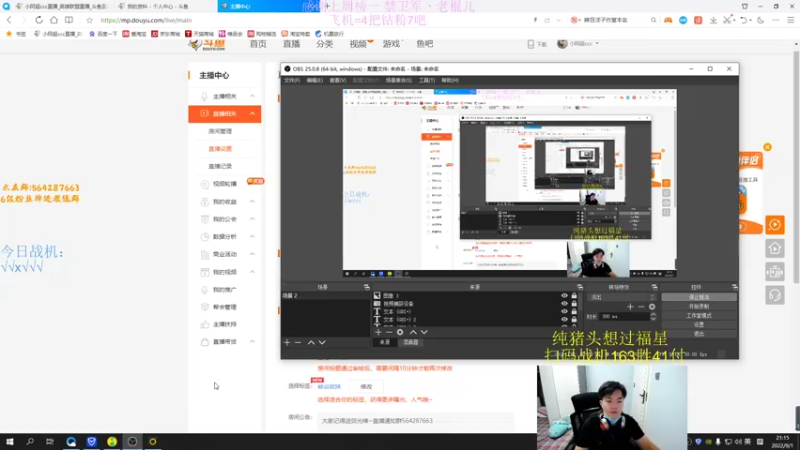The height and width of the screenshot is (450, 800).
Task: Open 设置 from the OBS controls
Action: 699,324
